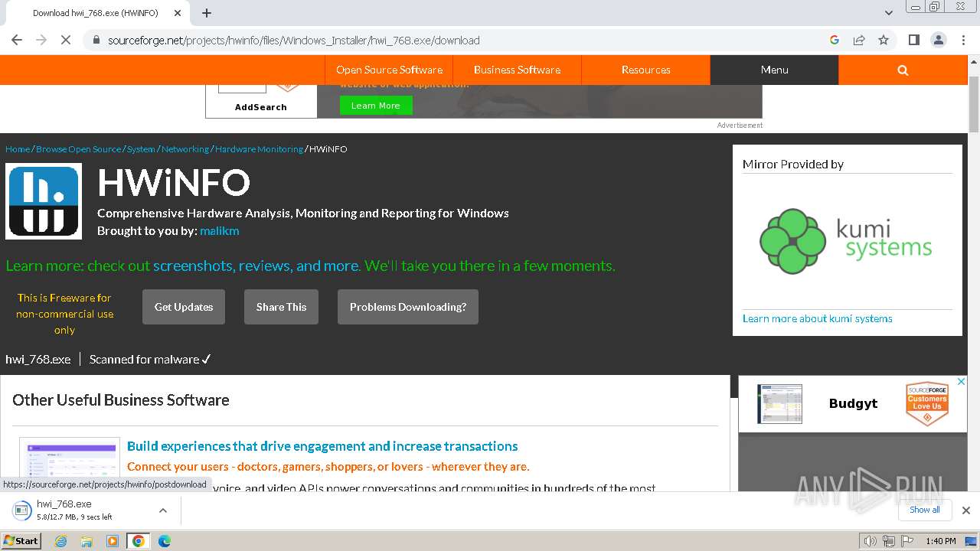Click green Learn More ad button
Image resolution: width=980 pixels, height=551 pixels.
(376, 106)
